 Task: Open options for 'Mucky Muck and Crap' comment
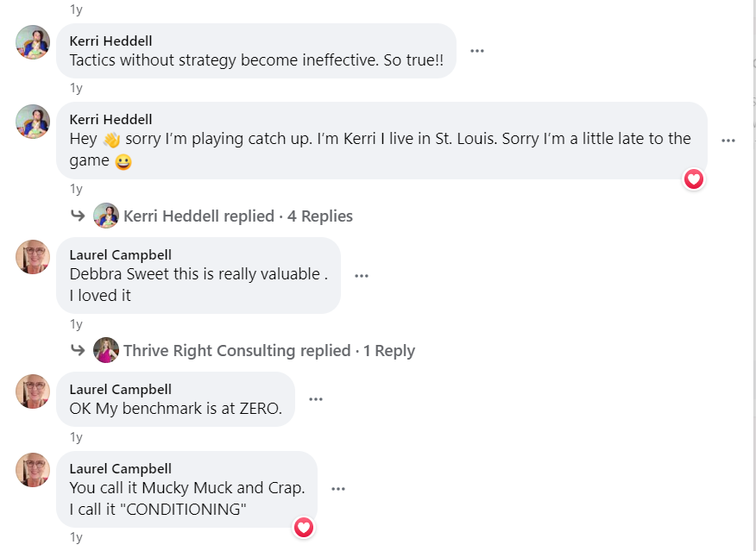pos(338,489)
